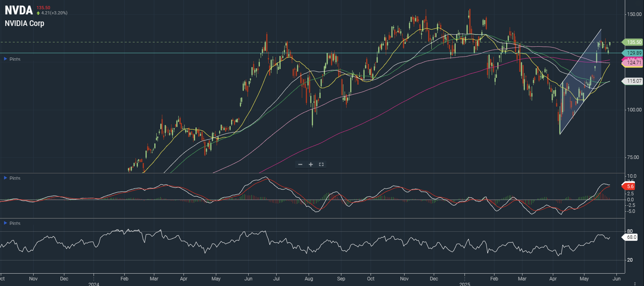
Task: Click the -5.0 label on the MACD axis
Action: point(631,211)
